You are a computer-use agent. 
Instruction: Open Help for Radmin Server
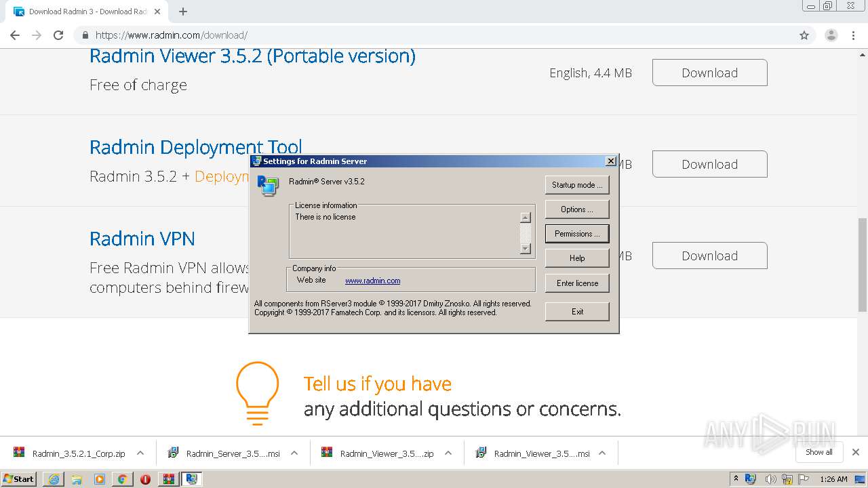click(x=577, y=258)
